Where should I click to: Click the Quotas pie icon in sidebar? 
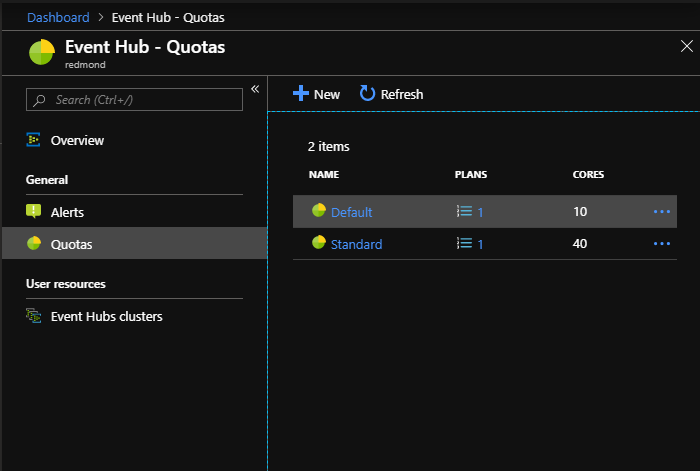pyautogui.click(x=33, y=244)
